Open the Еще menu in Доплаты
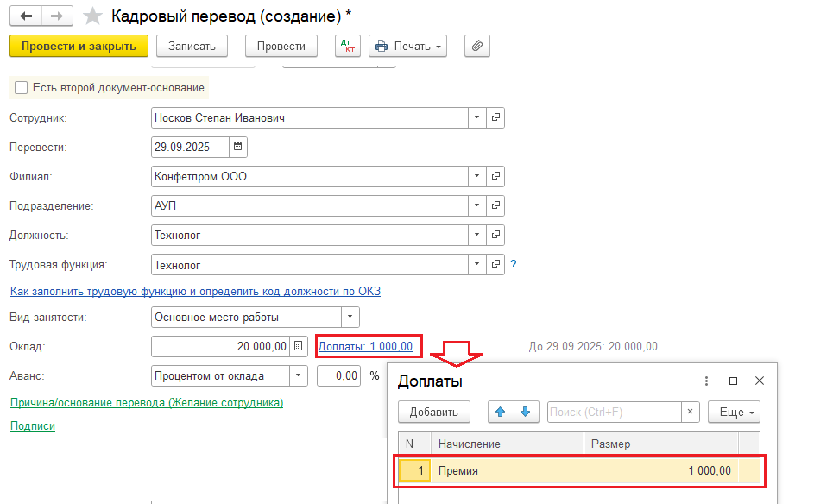 point(734,412)
